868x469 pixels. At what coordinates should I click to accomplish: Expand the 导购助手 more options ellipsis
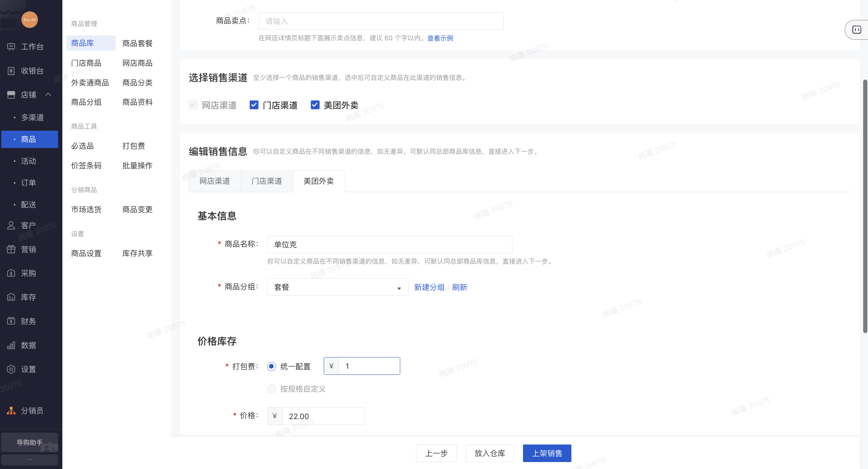(x=30, y=459)
